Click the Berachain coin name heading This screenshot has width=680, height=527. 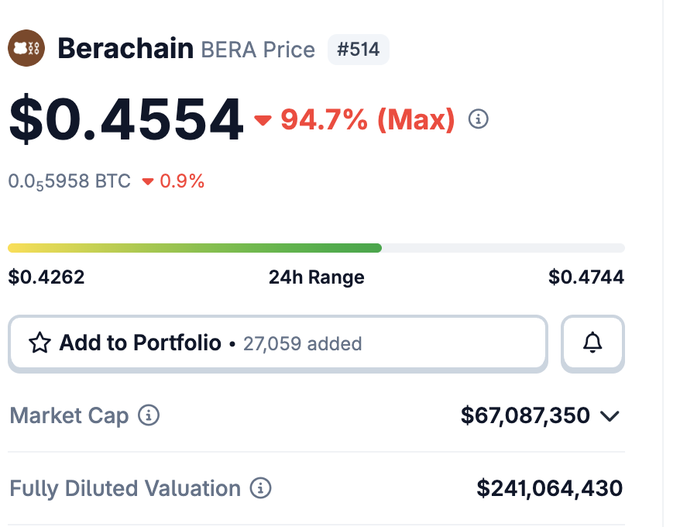click(x=125, y=48)
